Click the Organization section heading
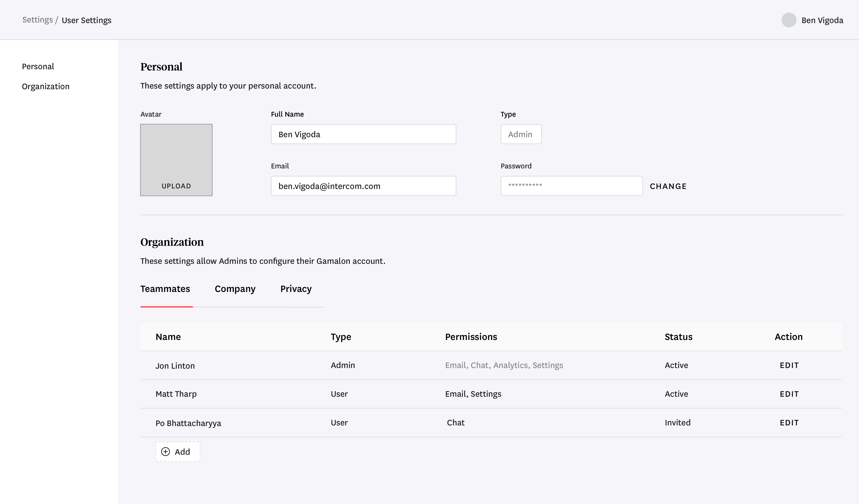The height and width of the screenshot is (504, 859). (172, 242)
